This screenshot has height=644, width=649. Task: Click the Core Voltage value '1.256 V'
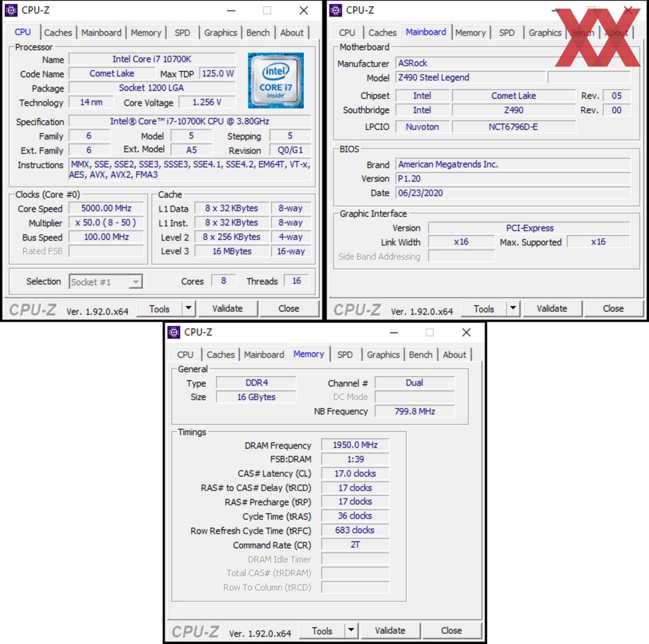coord(207,102)
